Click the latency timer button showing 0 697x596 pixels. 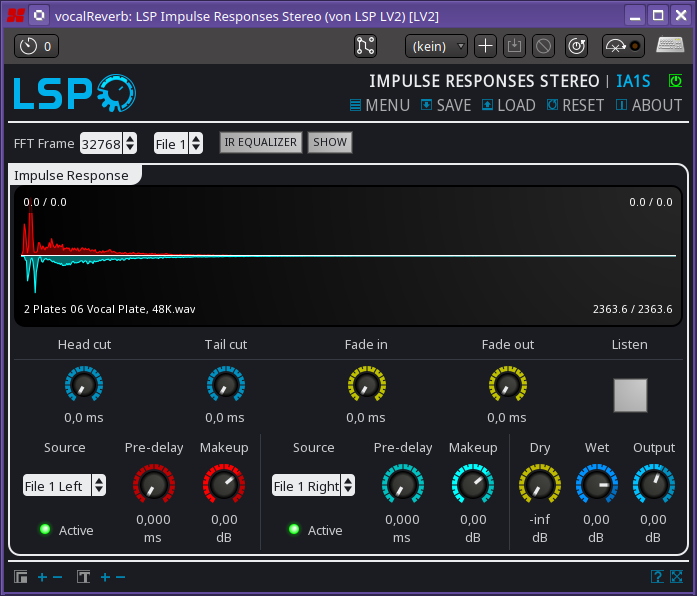(37, 45)
